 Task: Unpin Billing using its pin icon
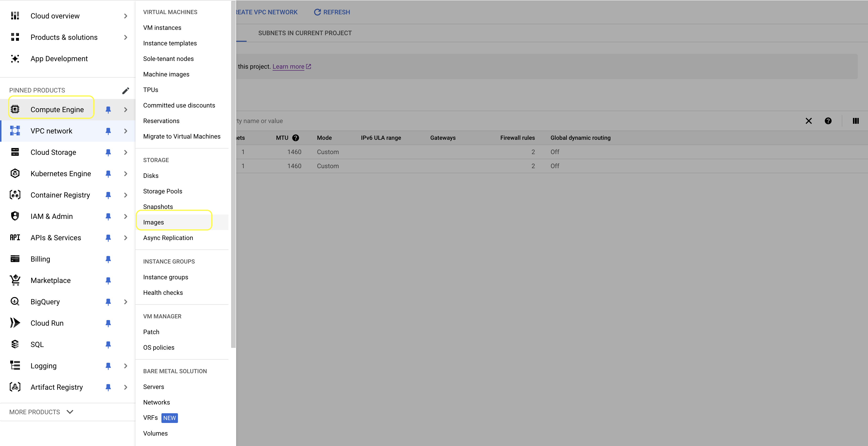coord(108,259)
